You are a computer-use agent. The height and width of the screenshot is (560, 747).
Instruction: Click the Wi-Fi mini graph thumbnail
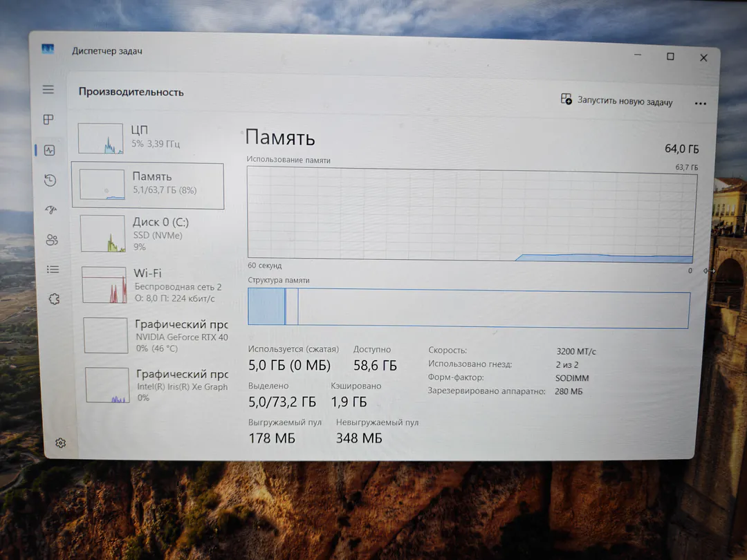click(x=104, y=285)
